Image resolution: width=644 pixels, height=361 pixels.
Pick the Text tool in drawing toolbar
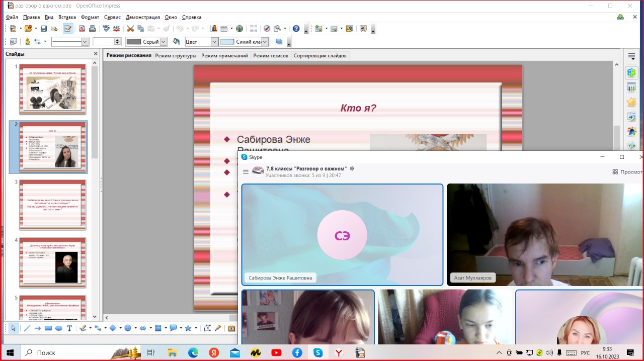pyautogui.click(x=69, y=328)
